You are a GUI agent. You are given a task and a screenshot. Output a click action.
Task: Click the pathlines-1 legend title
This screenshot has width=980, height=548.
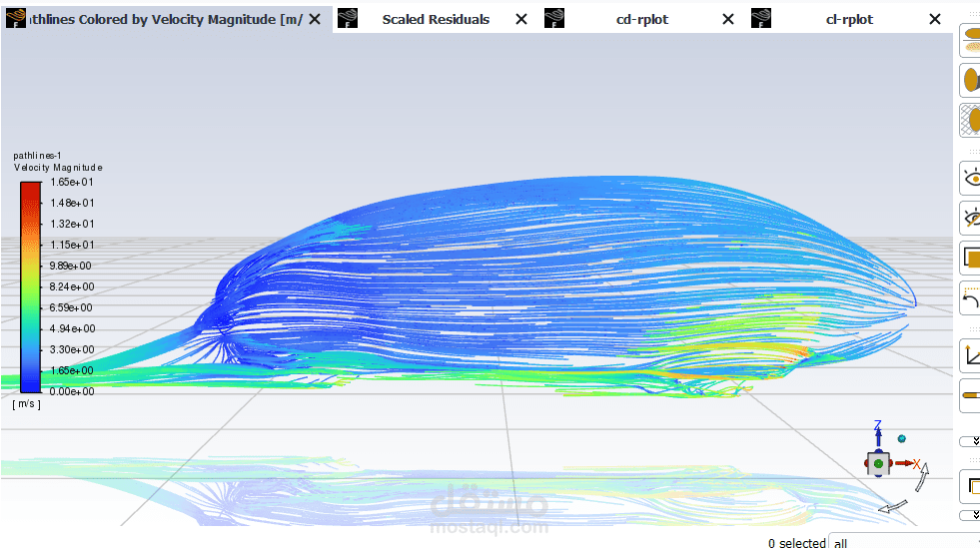pos(38,156)
